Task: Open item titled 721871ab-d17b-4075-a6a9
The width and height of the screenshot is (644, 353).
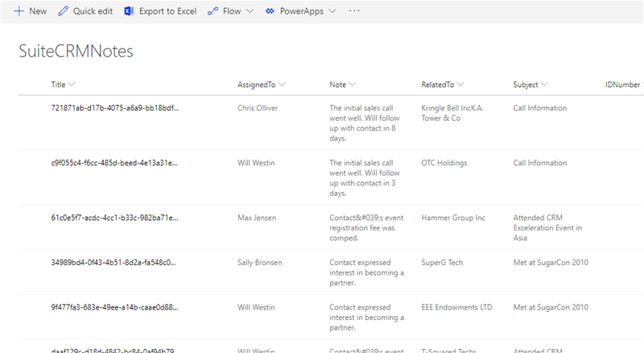Action: (x=114, y=108)
